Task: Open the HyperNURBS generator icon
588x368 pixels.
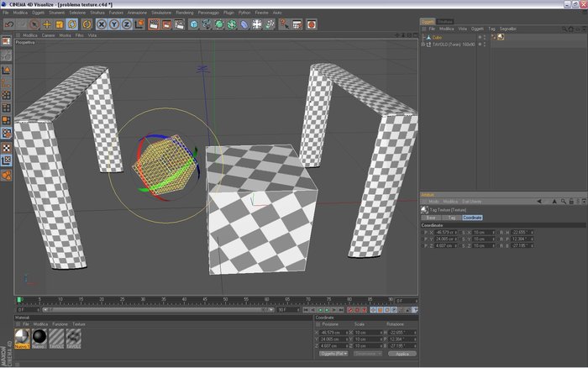Action: pyautogui.click(x=219, y=24)
